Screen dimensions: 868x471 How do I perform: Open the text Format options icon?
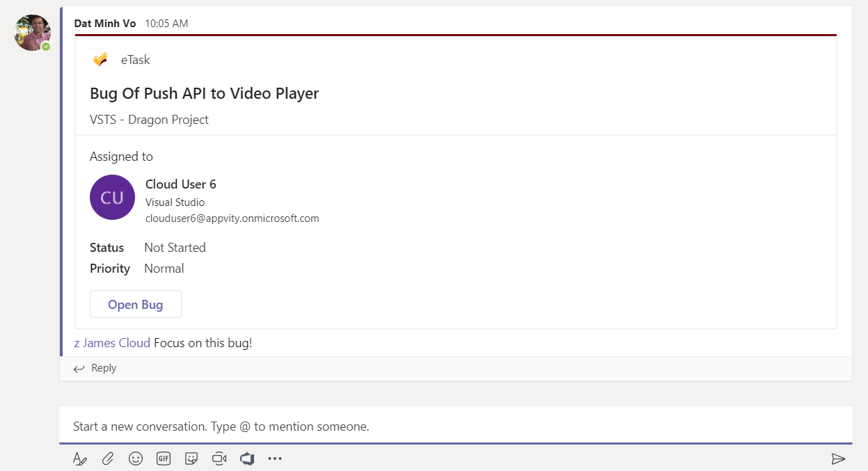[x=80, y=458]
